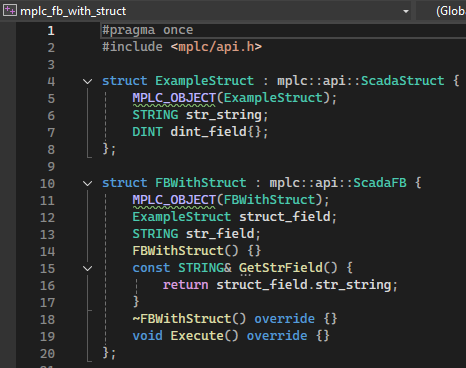The image size is (466, 368).
Task: Click the 'str_field' identifier on line 13
Action: (x=220, y=234)
